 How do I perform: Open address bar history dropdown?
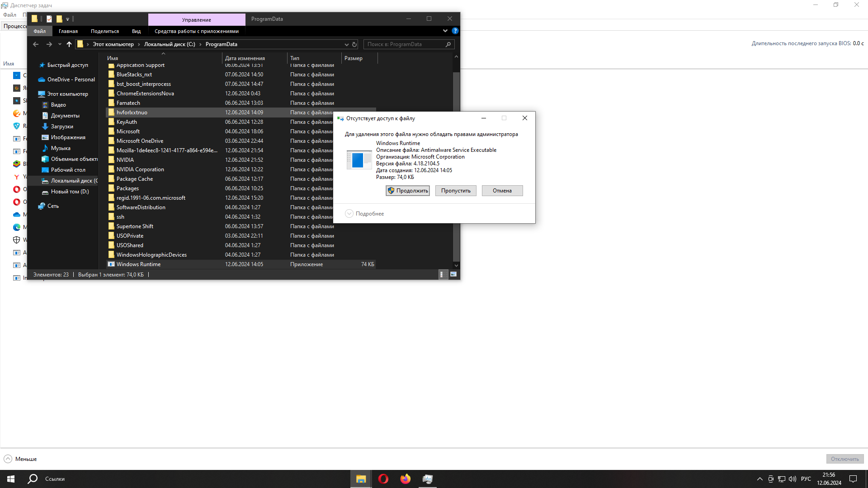click(x=346, y=44)
